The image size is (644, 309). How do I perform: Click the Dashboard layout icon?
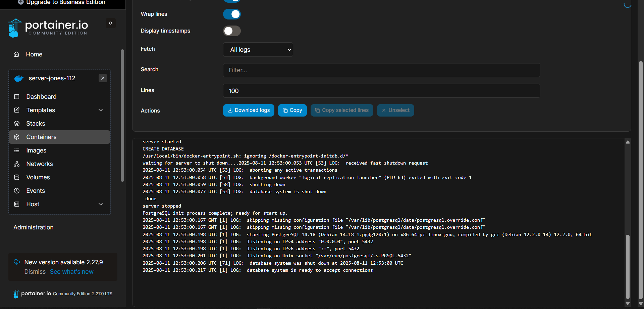coord(17,97)
